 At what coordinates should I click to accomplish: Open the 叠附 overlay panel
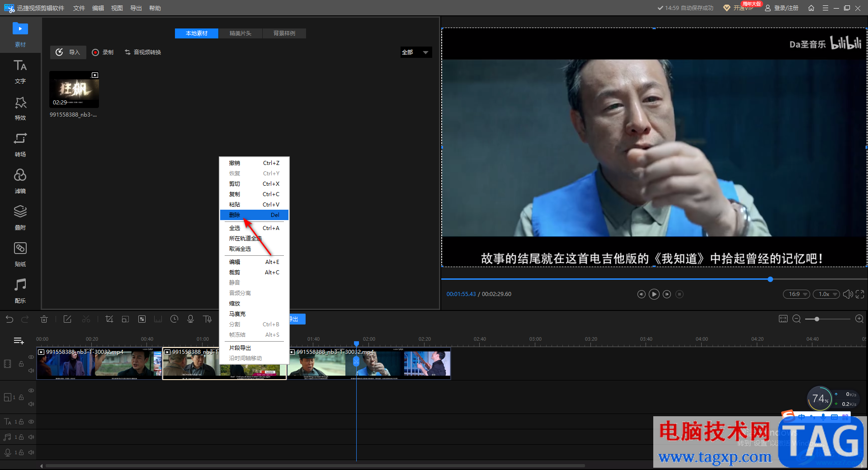(20, 218)
